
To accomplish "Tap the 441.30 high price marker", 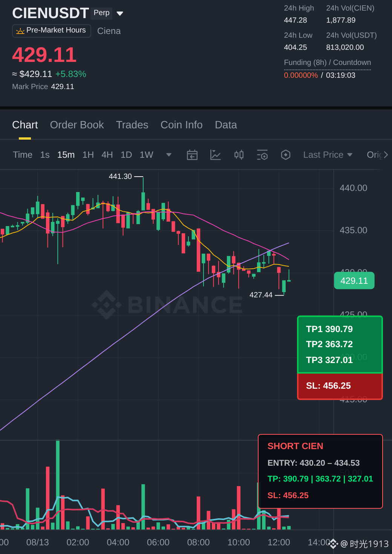I will 120,177.
